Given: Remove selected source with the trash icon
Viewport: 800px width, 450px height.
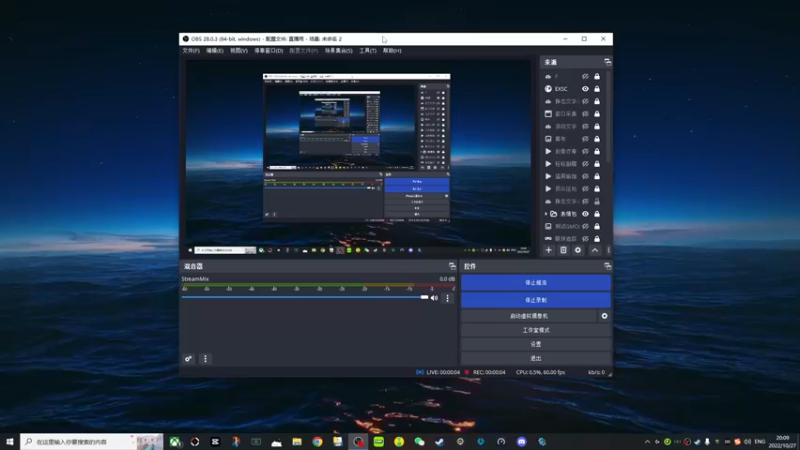Looking at the screenshot, I should tap(563, 250).
